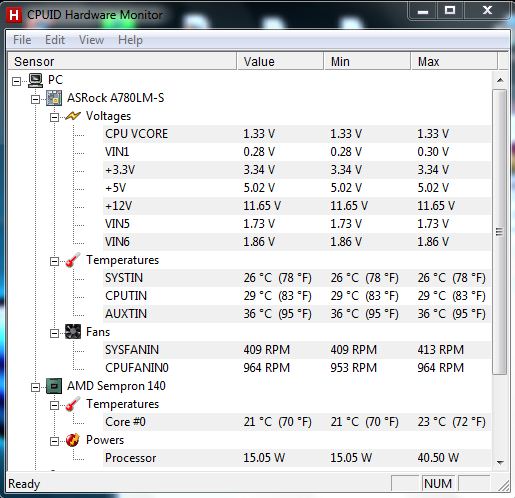Click the vertical scrollbar thumb
The height and width of the screenshot is (498, 515).
coord(500,232)
